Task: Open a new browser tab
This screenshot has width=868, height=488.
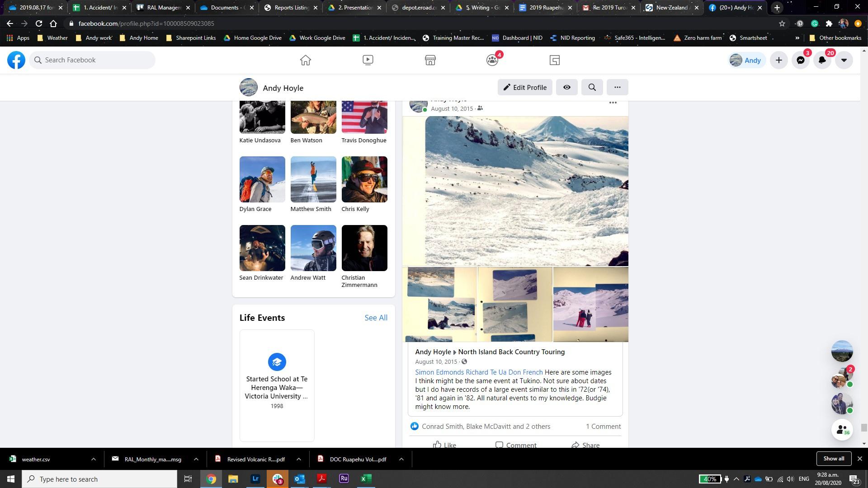Action: pyautogui.click(x=777, y=8)
